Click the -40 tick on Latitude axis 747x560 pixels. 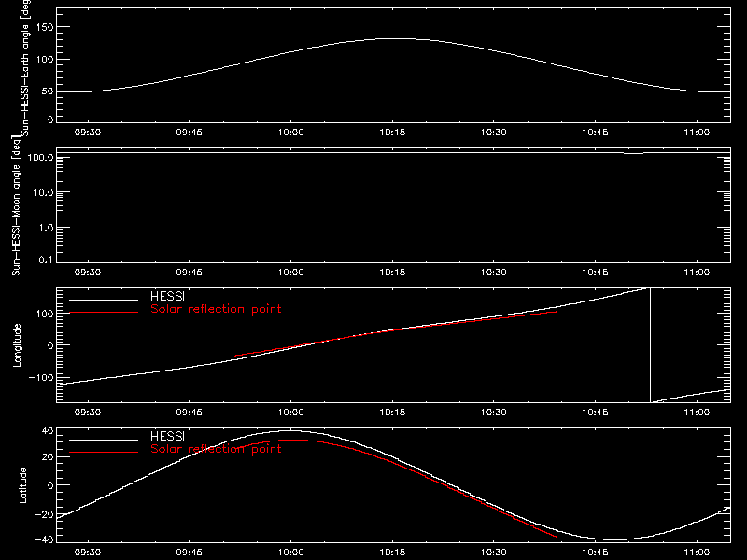coord(44,540)
